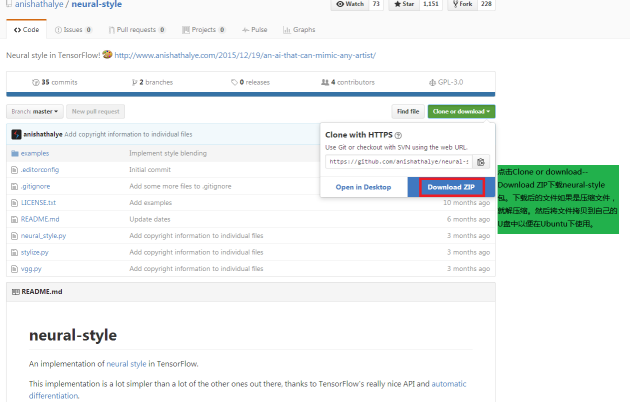Click the 2 branches link
The height and width of the screenshot is (402, 630).
click(152, 82)
